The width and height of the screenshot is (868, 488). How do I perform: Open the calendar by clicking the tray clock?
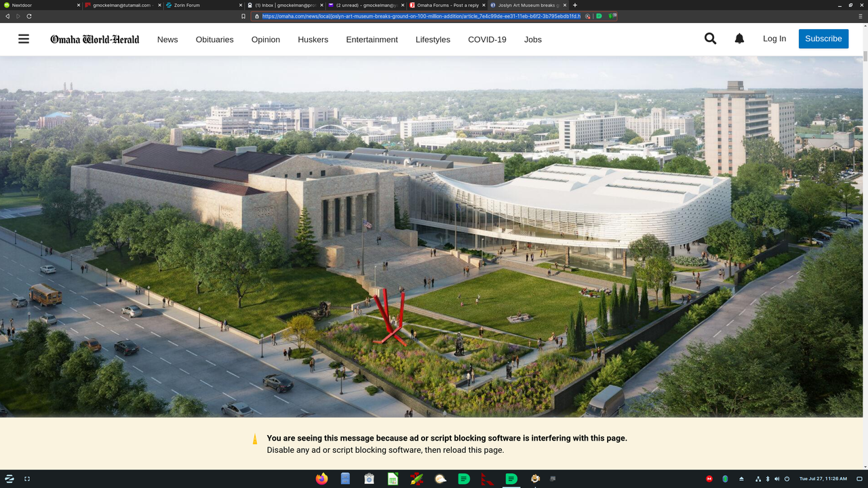click(x=824, y=479)
